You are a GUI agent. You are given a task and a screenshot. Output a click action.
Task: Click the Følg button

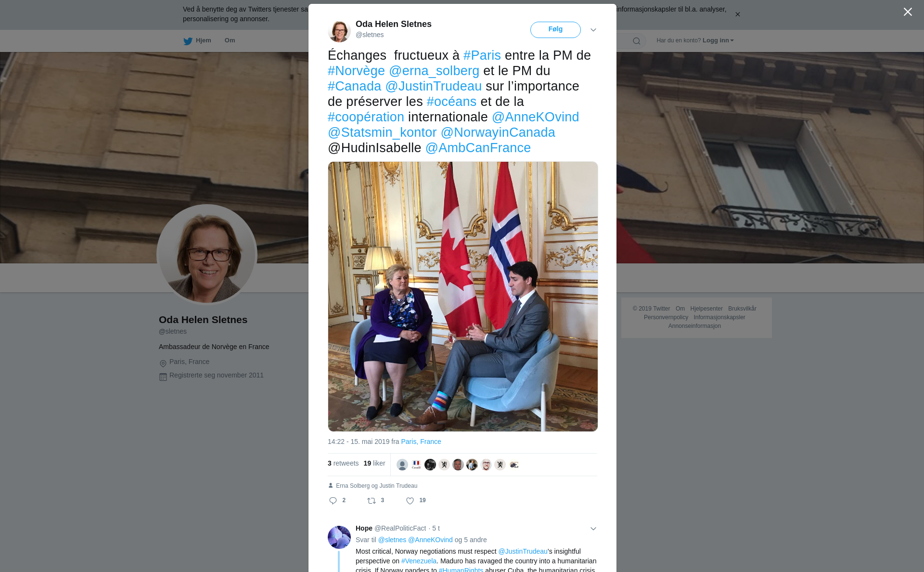(555, 30)
